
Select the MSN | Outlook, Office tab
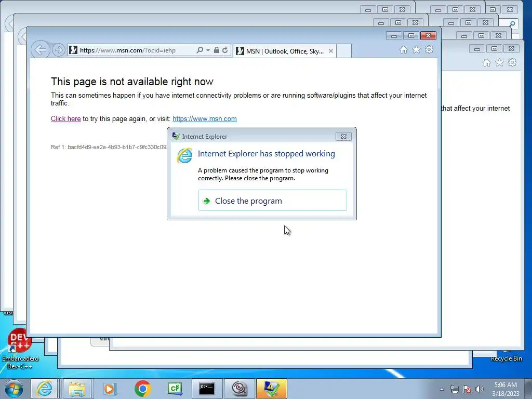tap(284, 51)
